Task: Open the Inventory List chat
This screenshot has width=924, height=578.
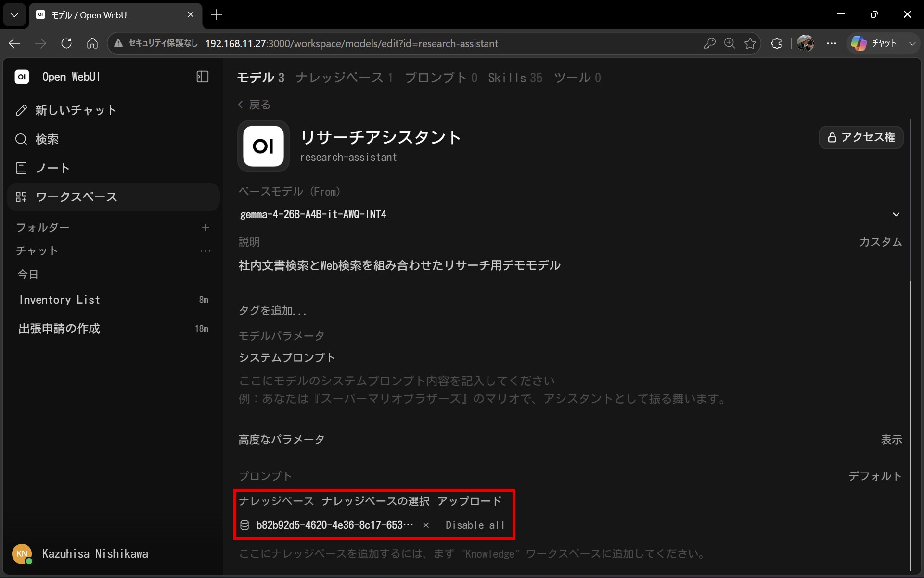Action: 113,300
